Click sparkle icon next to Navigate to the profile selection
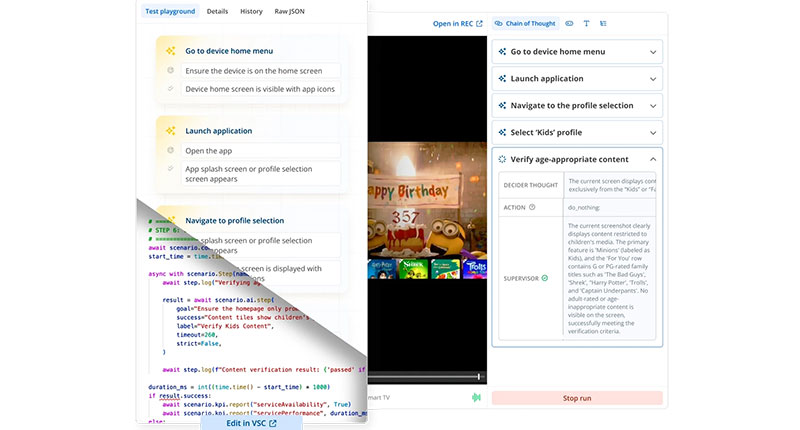The width and height of the screenshot is (800, 430). [x=502, y=106]
